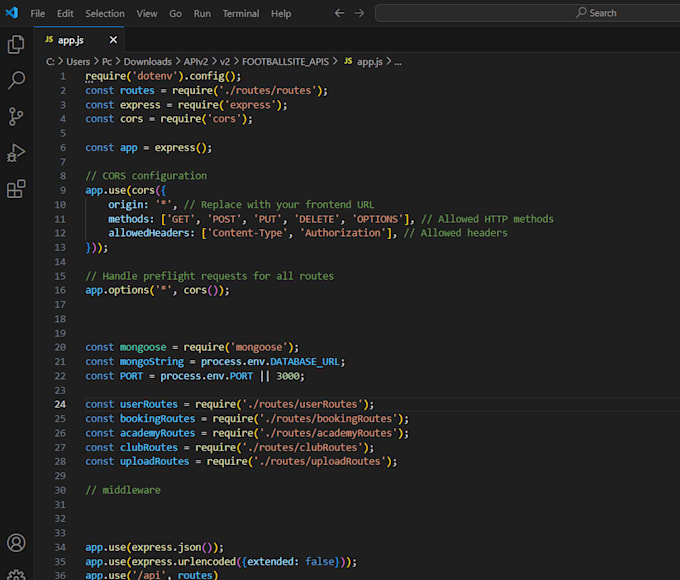The width and height of the screenshot is (680, 580).
Task: Click the FOOTBALLSITE_APIS breadcrumb segment
Action: pos(285,62)
